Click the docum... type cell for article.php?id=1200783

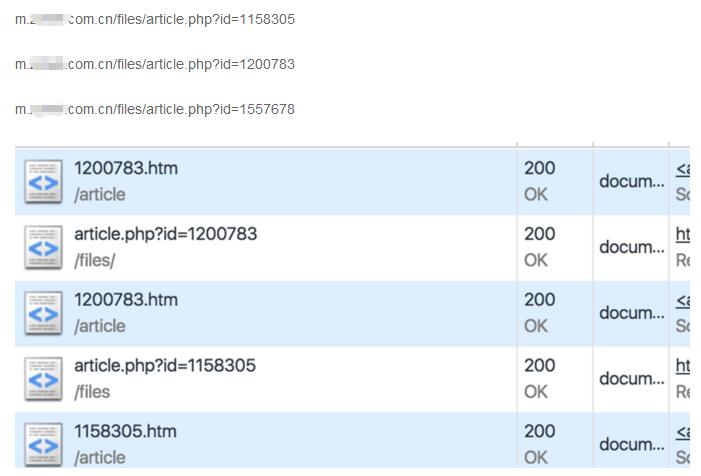click(631, 247)
